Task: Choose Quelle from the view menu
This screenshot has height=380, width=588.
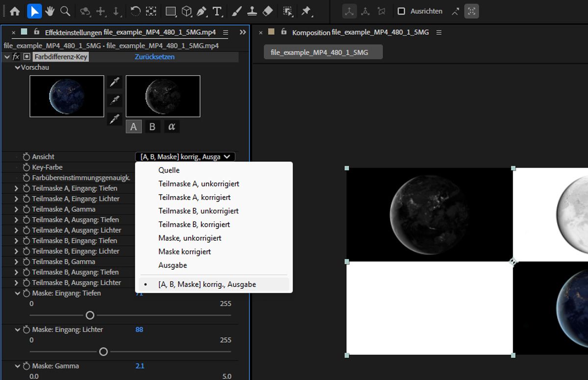Action: (x=169, y=170)
